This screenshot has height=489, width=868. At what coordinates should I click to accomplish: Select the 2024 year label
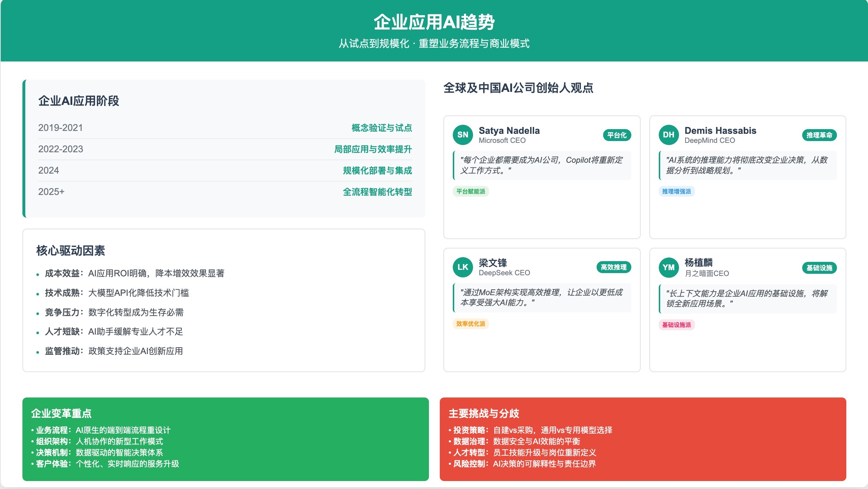[48, 170]
